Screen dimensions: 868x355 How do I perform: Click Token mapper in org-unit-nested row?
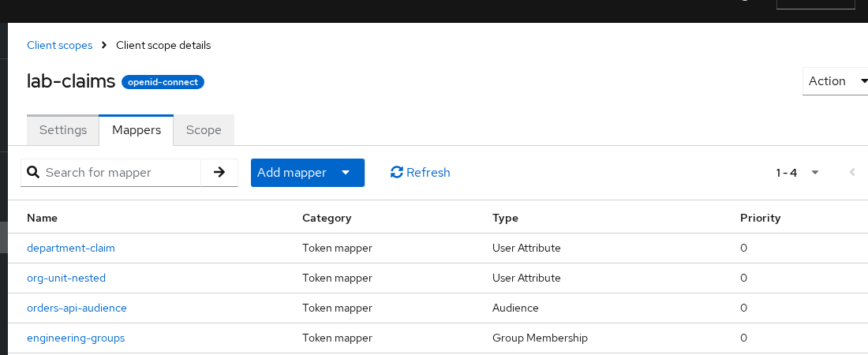click(x=337, y=278)
